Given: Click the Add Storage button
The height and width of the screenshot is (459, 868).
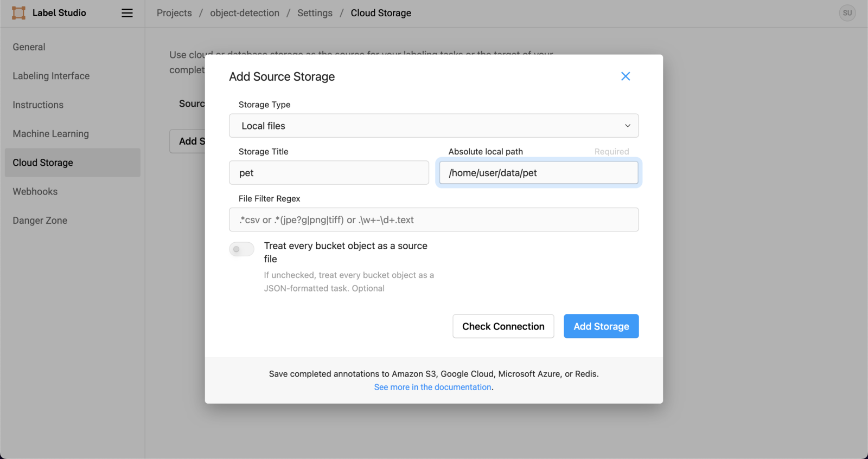Looking at the screenshot, I should 601,326.
